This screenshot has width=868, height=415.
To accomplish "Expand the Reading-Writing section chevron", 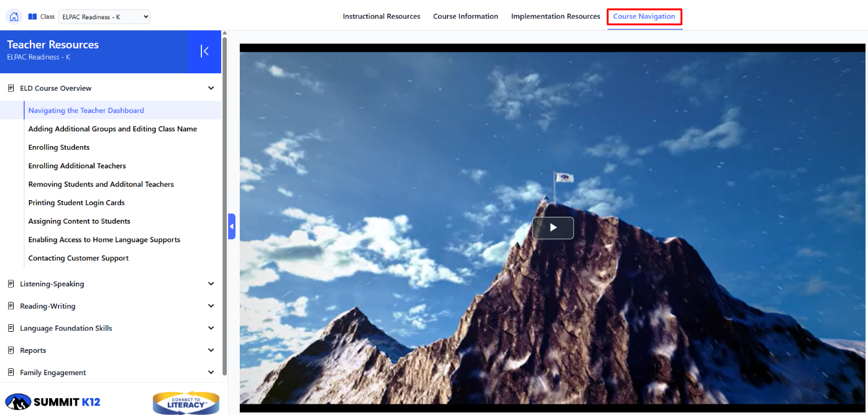I will [x=211, y=306].
